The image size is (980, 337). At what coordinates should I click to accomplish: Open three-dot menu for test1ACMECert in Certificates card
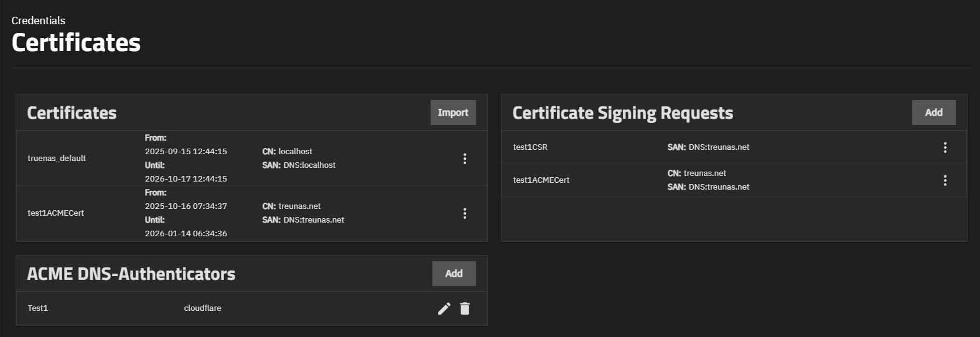pos(465,213)
